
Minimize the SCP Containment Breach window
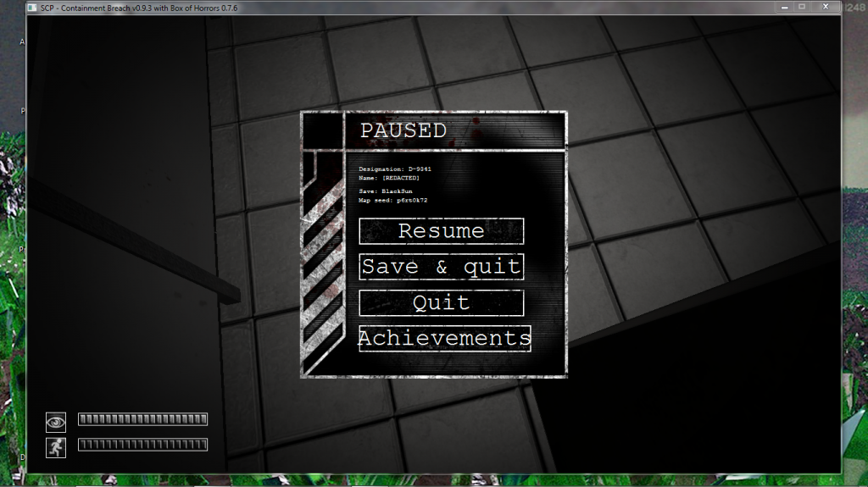[784, 7]
